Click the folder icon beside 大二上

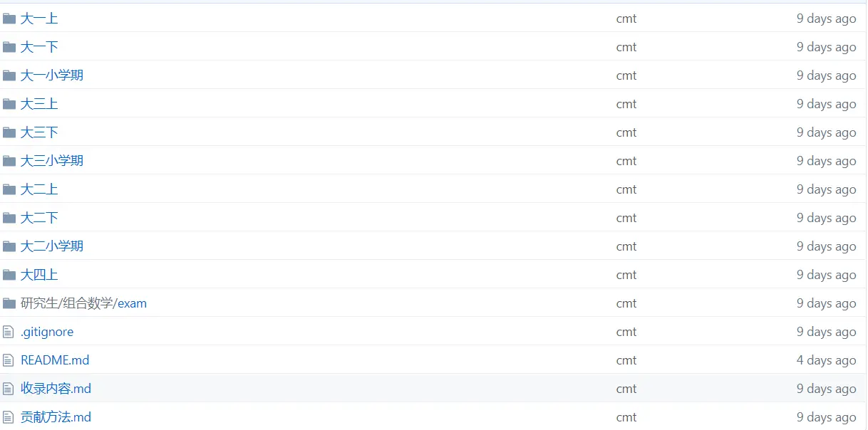click(x=9, y=189)
